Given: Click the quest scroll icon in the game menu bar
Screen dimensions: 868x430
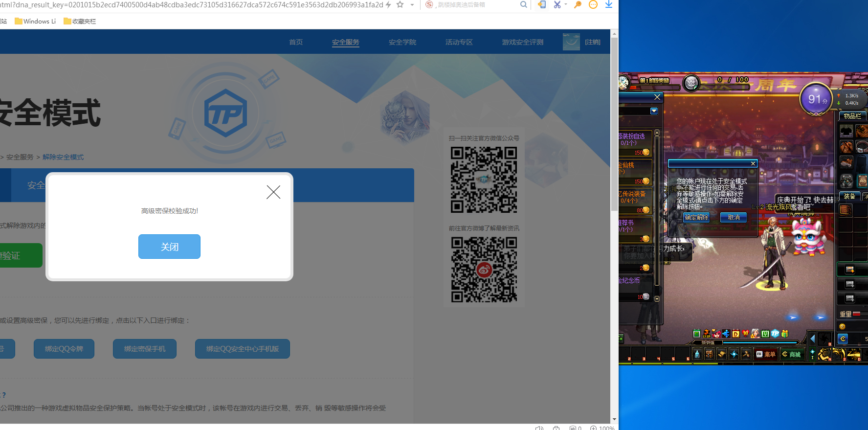Looking at the screenshot, I should pyautogui.click(x=722, y=354).
